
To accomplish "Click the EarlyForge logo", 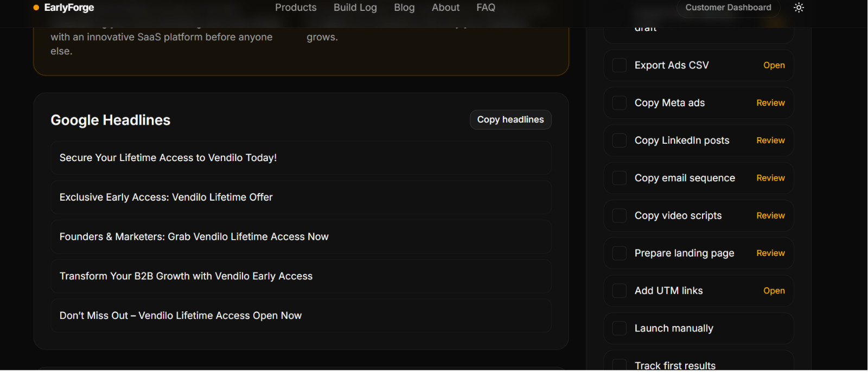I will (63, 8).
